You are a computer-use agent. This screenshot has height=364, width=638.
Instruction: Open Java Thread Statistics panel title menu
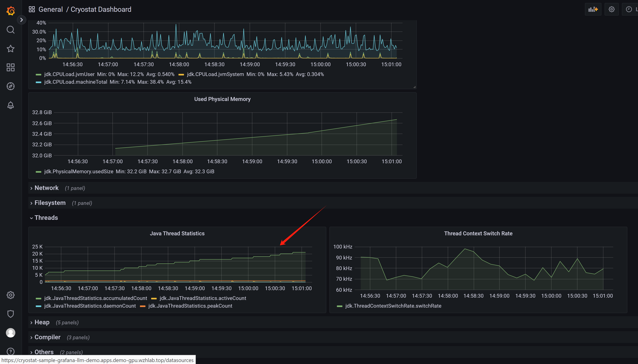[x=177, y=233]
